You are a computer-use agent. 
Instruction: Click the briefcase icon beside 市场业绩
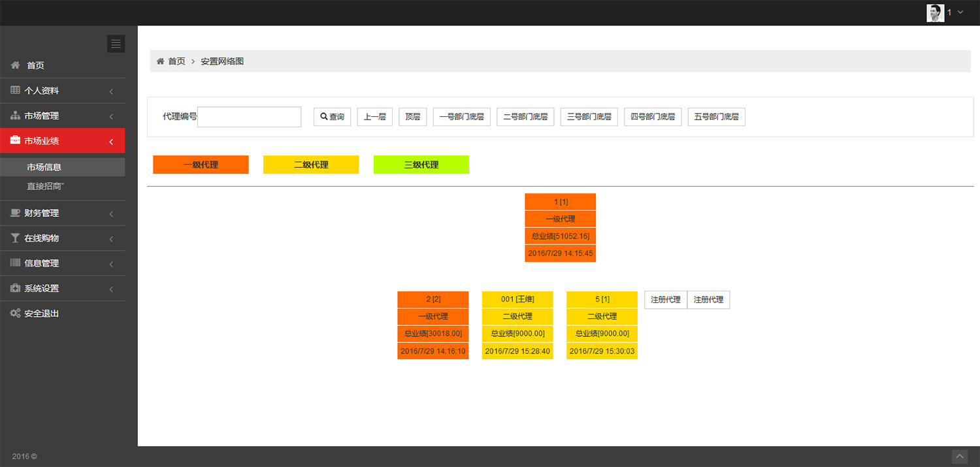[15, 140]
